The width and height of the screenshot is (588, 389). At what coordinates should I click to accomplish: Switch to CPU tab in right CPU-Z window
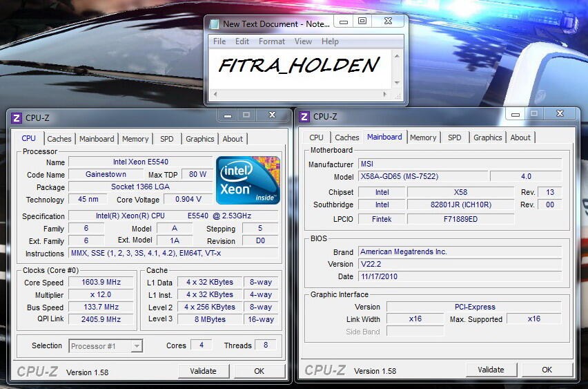point(317,137)
